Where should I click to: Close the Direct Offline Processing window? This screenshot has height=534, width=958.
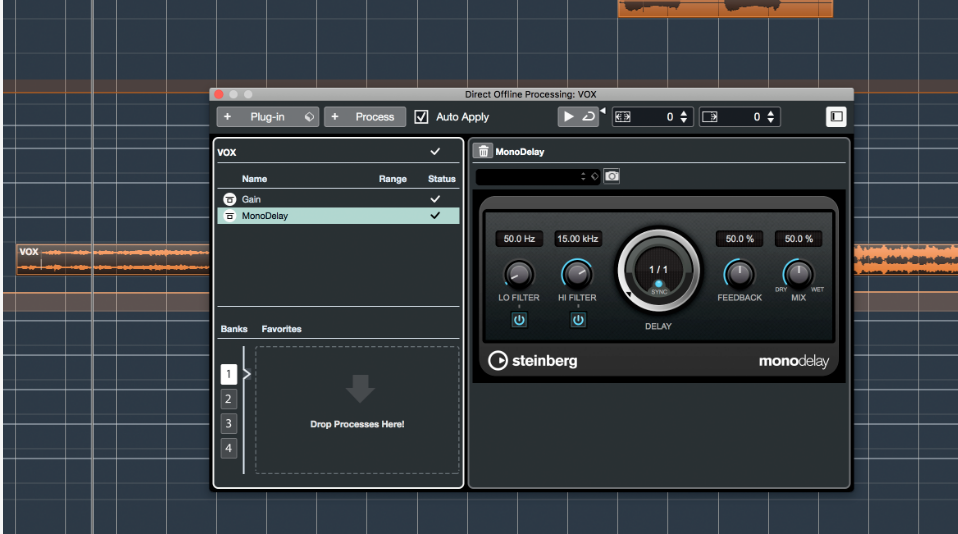click(x=219, y=94)
